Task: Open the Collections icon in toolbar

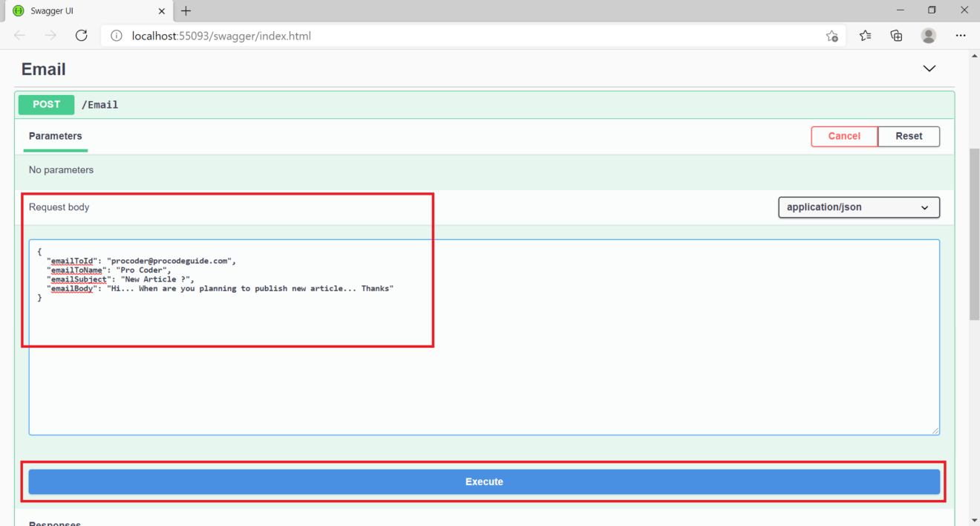Action: pos(896,36)
